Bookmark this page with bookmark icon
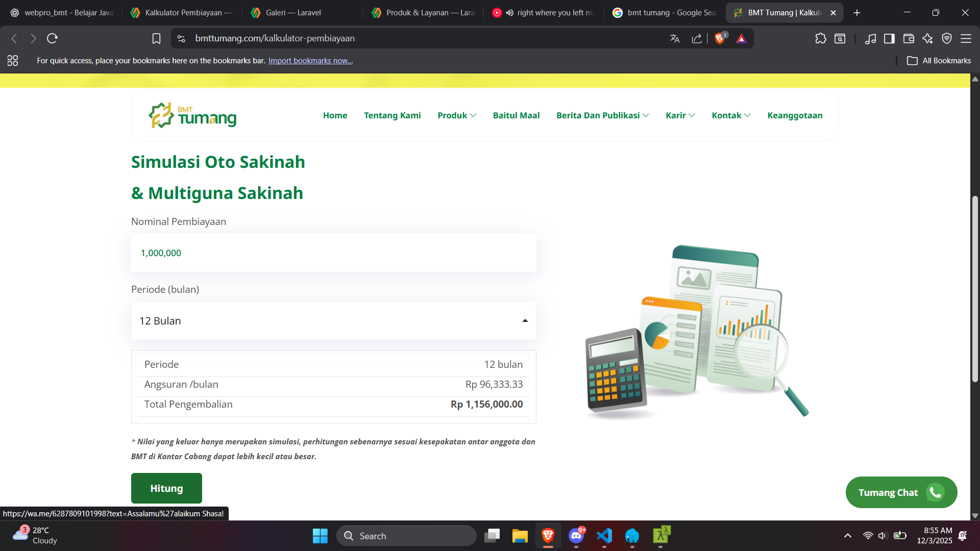The width and height of the screenshot is (980, 551). (156, 38)
